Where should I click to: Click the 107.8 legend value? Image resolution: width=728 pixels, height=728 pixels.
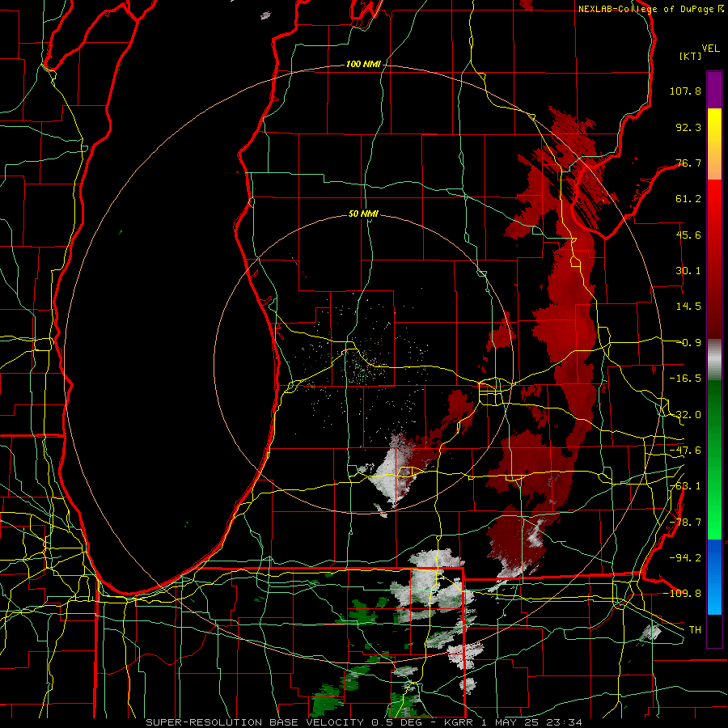[x=685, y=91]
